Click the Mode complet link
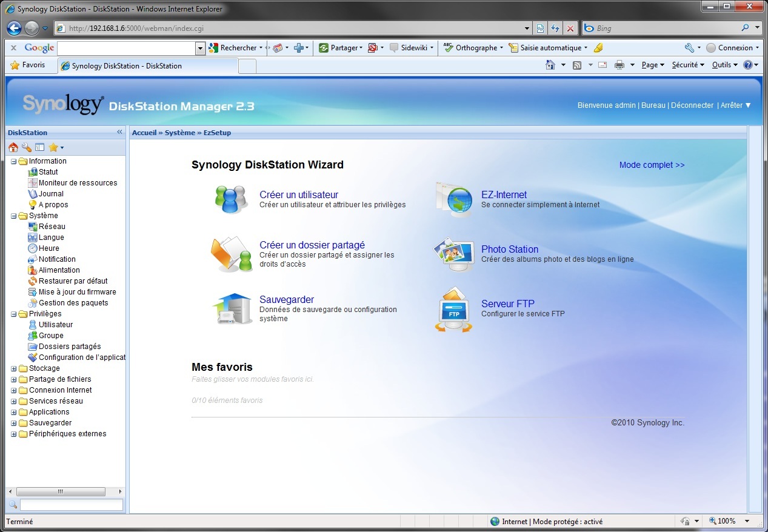 [x=652, y=165]
